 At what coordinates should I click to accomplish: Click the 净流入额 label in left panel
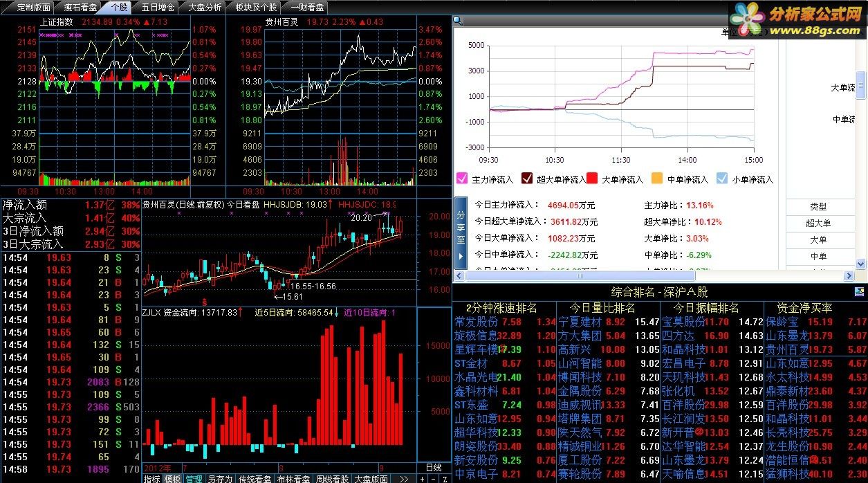click(x=25, y=205)
